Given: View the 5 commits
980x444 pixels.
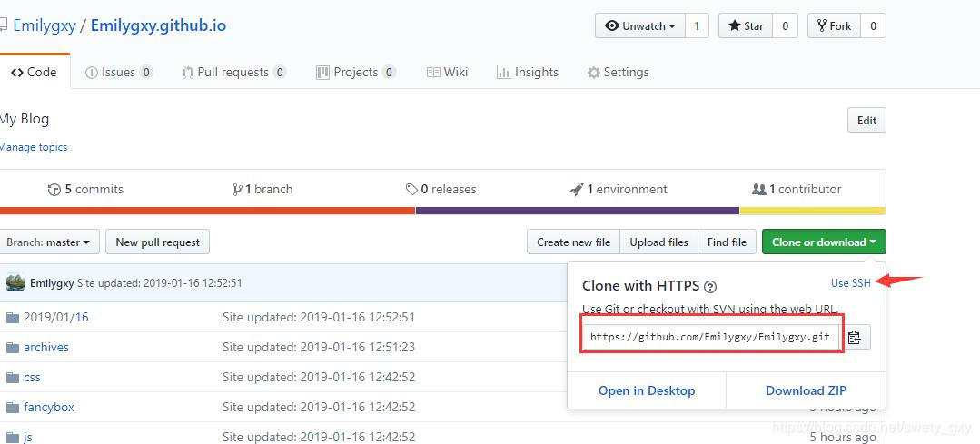Looking at the screenshot, I should click(85, 189).
